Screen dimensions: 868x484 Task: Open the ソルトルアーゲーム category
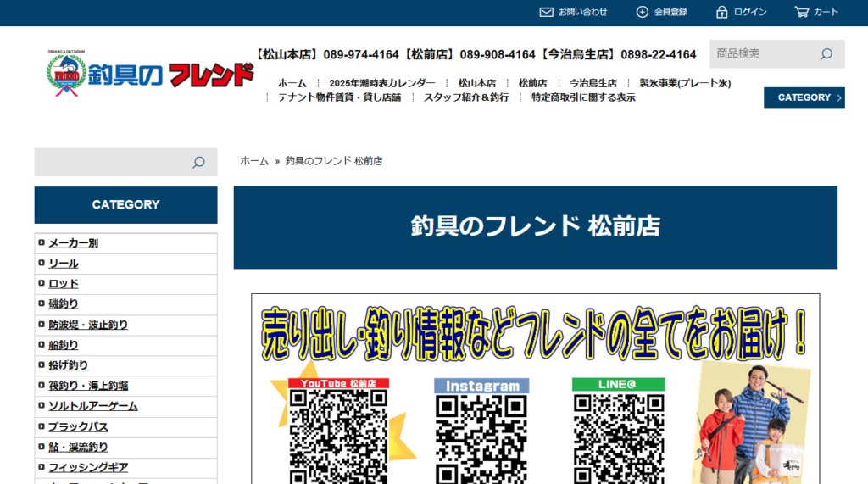pos(93,407)
